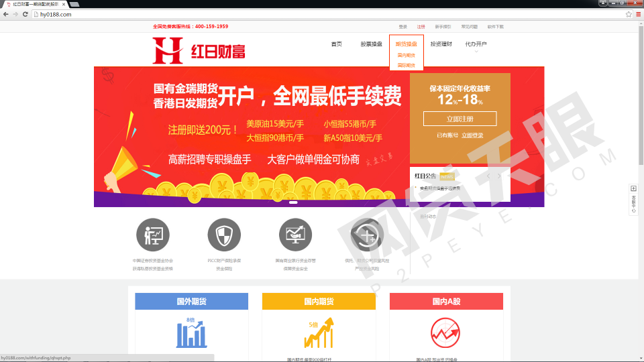The width and height of the screenshot is (644, 362).
Task: Click the announcement item under 红日公告
Action: coord(440,188)
